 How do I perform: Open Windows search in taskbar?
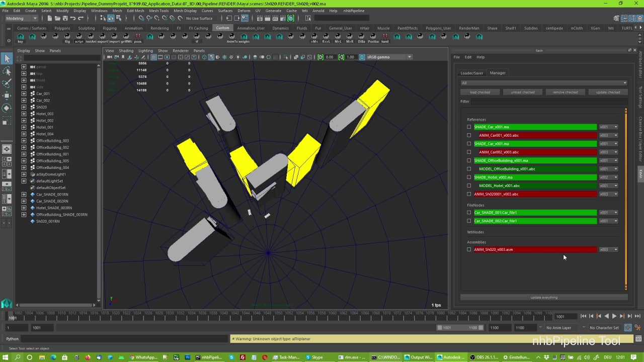[x=18, y=357]
